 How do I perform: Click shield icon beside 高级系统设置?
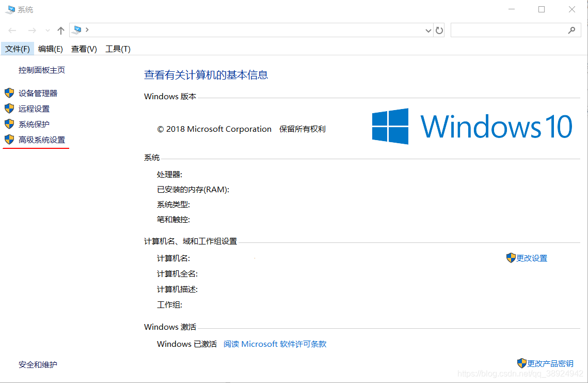pyautogui.click(x=9, y=140)
